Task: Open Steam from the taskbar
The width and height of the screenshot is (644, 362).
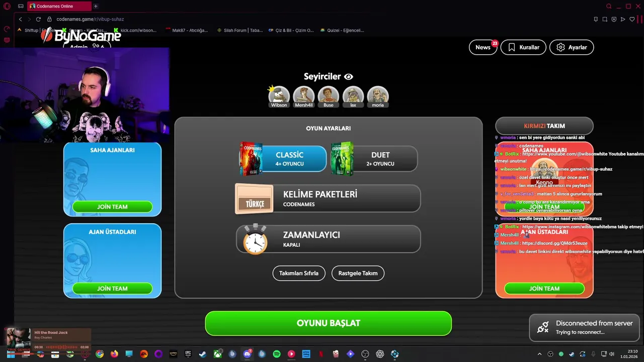Action: click(x=202, y=354)
